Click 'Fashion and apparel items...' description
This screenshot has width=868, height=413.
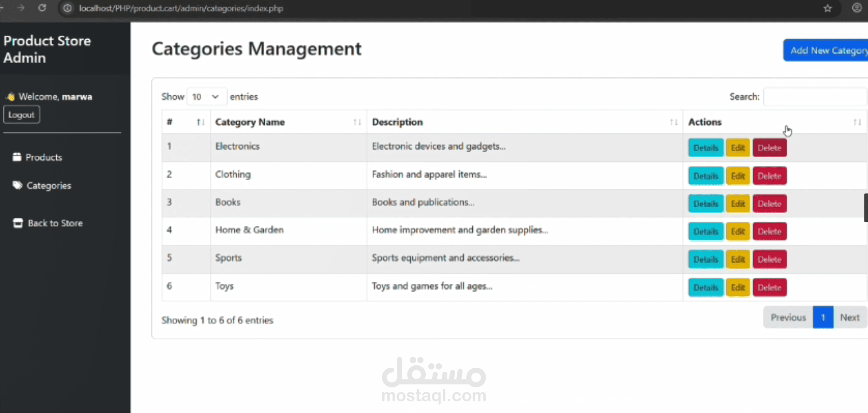tap(429, 174)
